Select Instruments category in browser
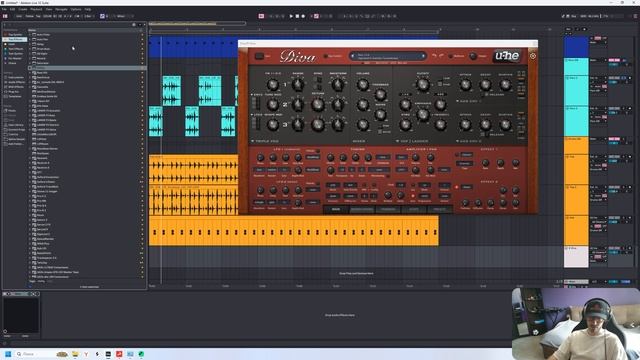 (x=16, y=77)
